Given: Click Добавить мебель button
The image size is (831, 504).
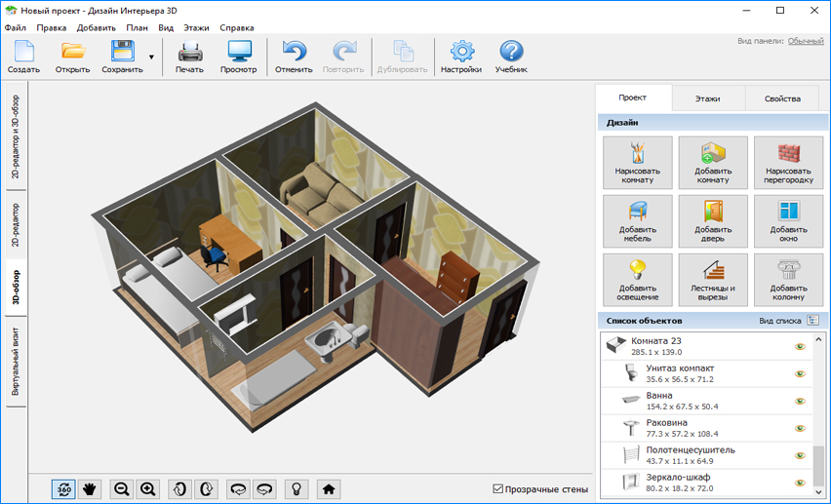Looking at the screenshot, I should (638, 221).
